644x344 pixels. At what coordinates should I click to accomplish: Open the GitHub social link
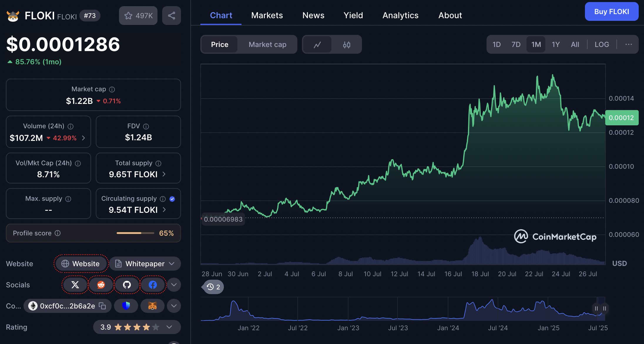127,285
